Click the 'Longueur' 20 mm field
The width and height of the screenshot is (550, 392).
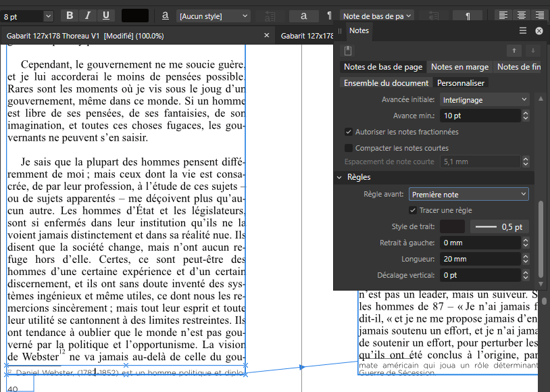click(x=480, y=259)
